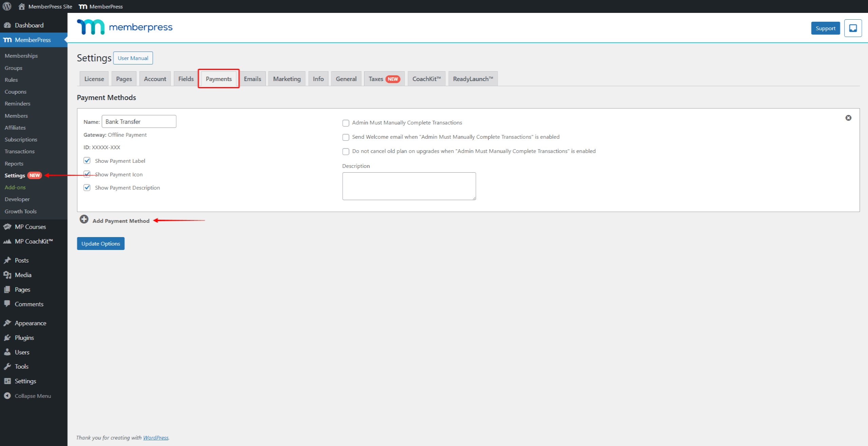Click the WordPress logo icon
Image resolution: width=868 pixels, height=446 pixels.
[7, 6]
